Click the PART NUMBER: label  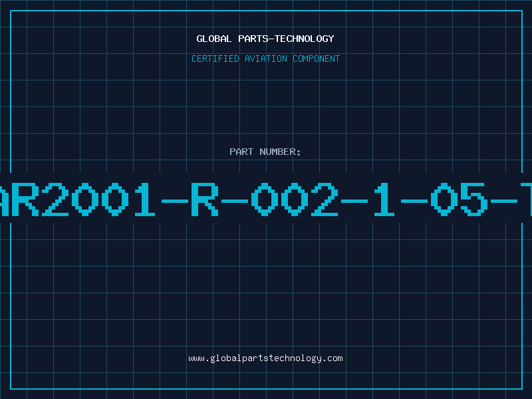coord(265,152)
